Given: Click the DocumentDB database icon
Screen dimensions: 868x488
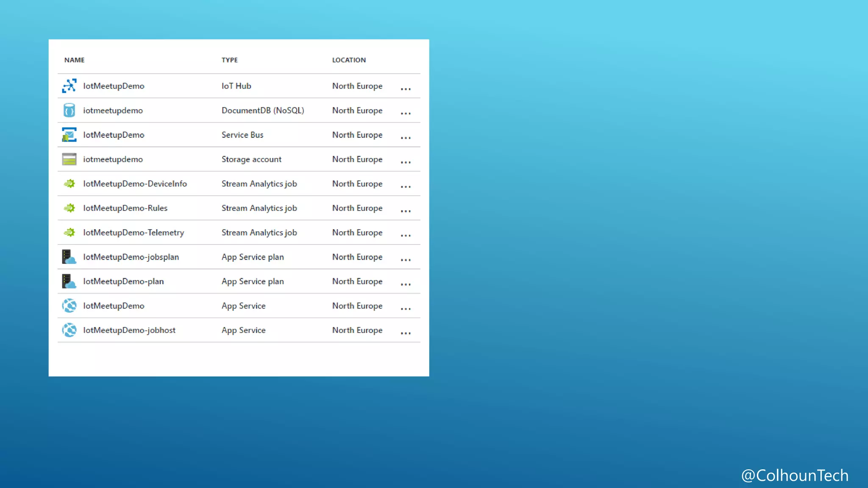Looking at the screenshot, I should (x=69, y=111).
